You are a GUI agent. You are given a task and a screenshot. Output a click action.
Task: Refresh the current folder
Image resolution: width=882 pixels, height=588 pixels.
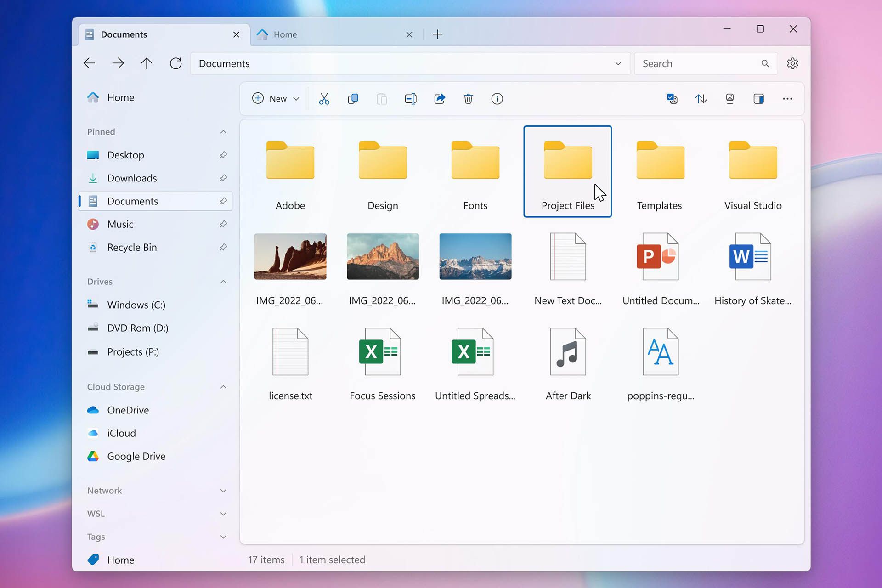(x=175, y=63)
